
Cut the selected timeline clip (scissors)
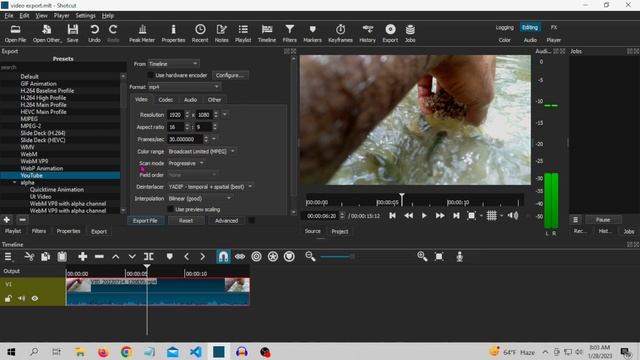[29, 257]
